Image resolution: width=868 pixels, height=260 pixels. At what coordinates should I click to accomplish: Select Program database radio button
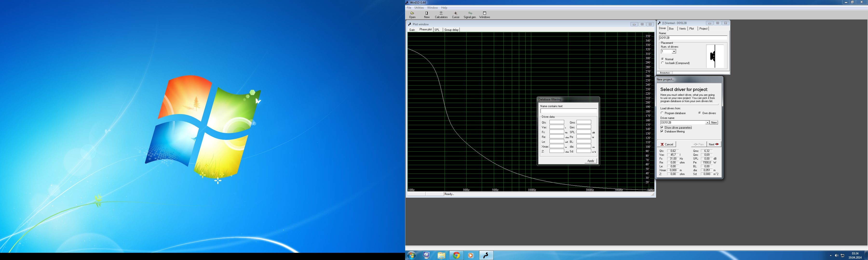click(662, 113)
